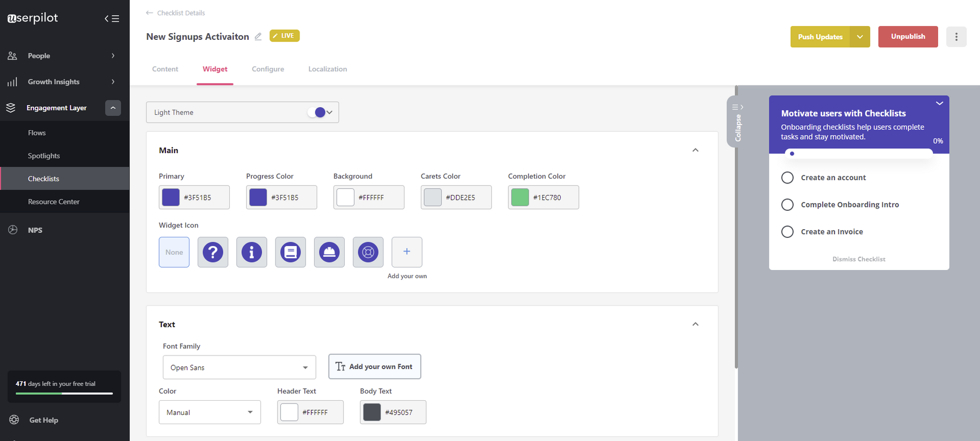Viewport: 980px width, 441px height.
Task: Select the question mark widget icon
Action: (x=213, y=252)
